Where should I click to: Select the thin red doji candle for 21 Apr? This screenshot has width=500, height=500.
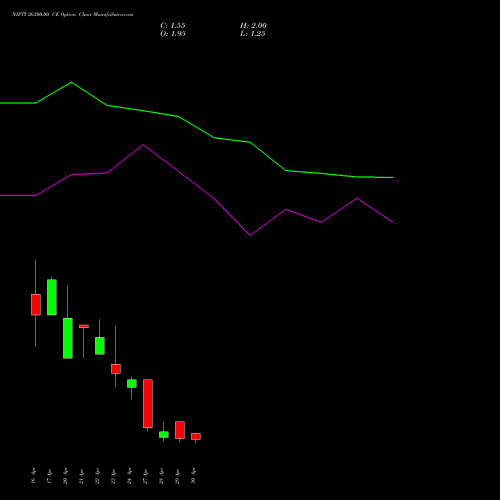(84, 326)
